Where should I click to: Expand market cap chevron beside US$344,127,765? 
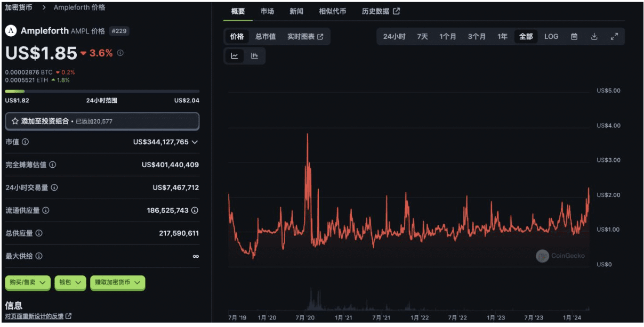pos(195,142)
